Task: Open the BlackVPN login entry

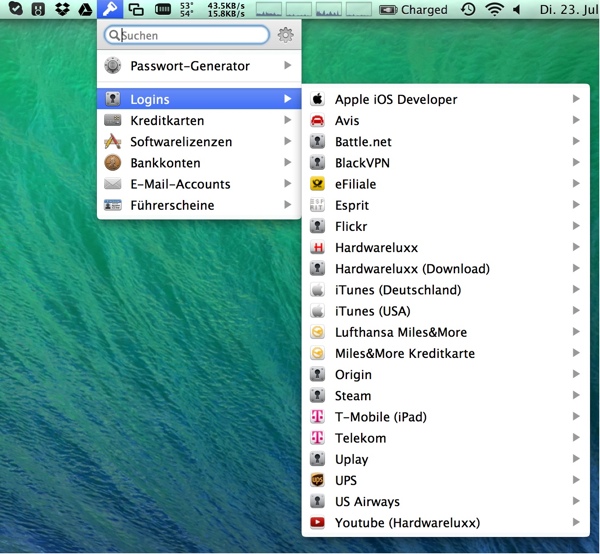Action: click(x=446, y=163)
